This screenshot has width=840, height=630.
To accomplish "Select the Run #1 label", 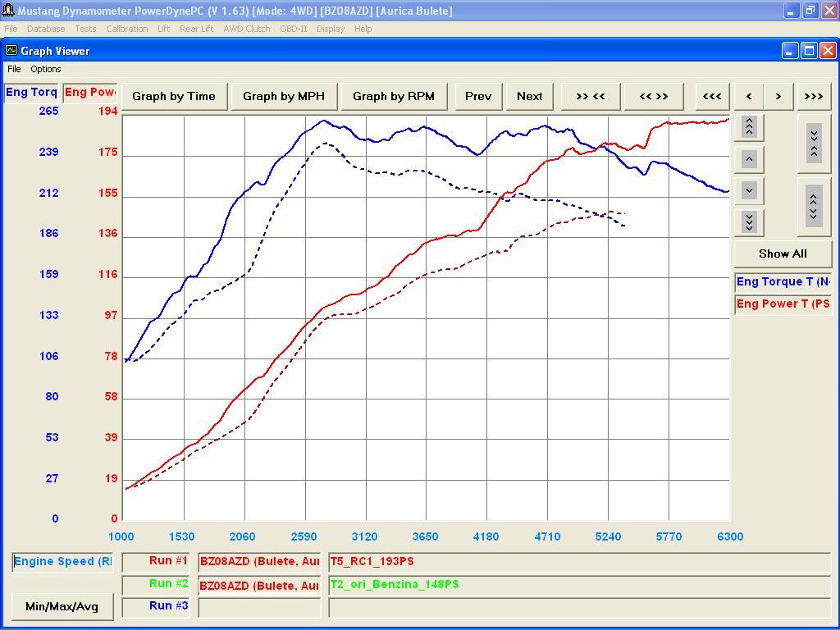I will [x=156, y=561].
